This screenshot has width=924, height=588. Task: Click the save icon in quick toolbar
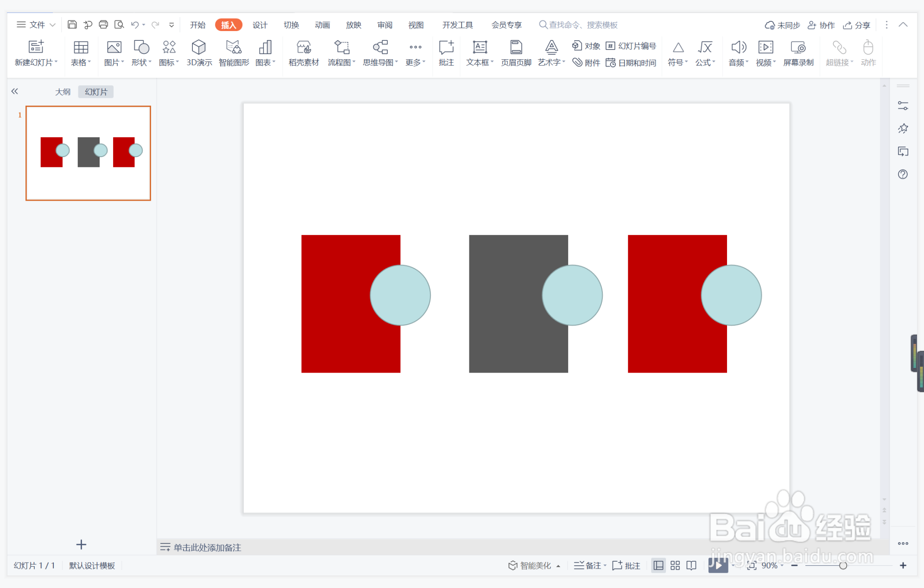click(72, 25)
